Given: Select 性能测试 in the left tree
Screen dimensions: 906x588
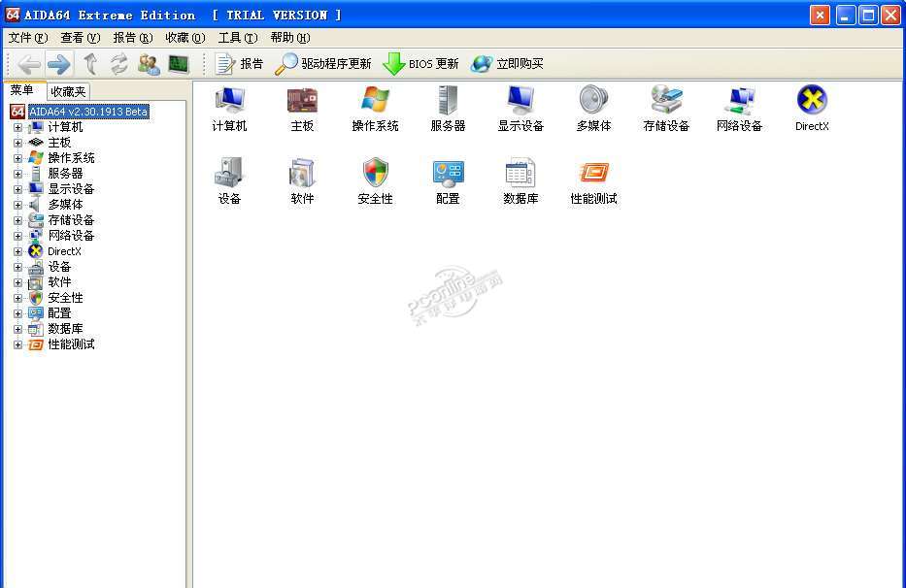Looking at the screenshot, I should point(71,344).
